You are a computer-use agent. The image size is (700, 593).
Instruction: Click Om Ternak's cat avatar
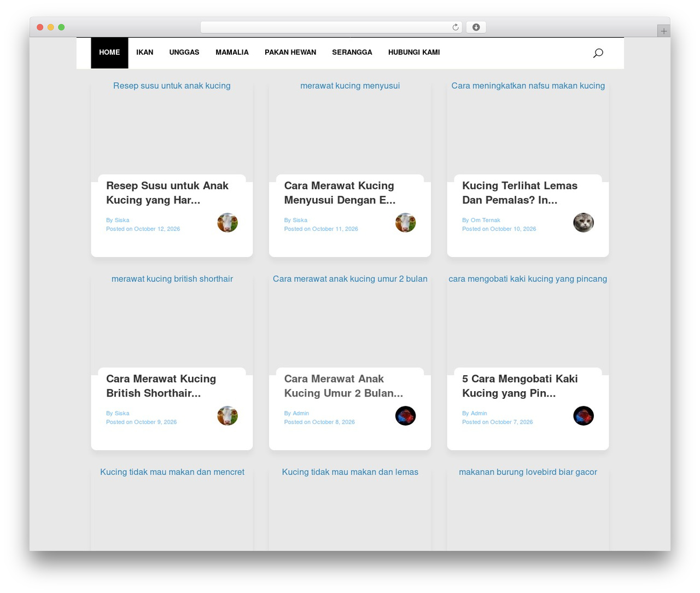click(584, 223)
